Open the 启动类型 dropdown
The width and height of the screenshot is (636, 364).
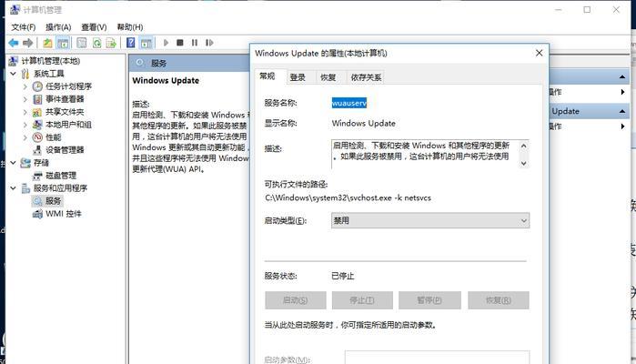point(430,221)
